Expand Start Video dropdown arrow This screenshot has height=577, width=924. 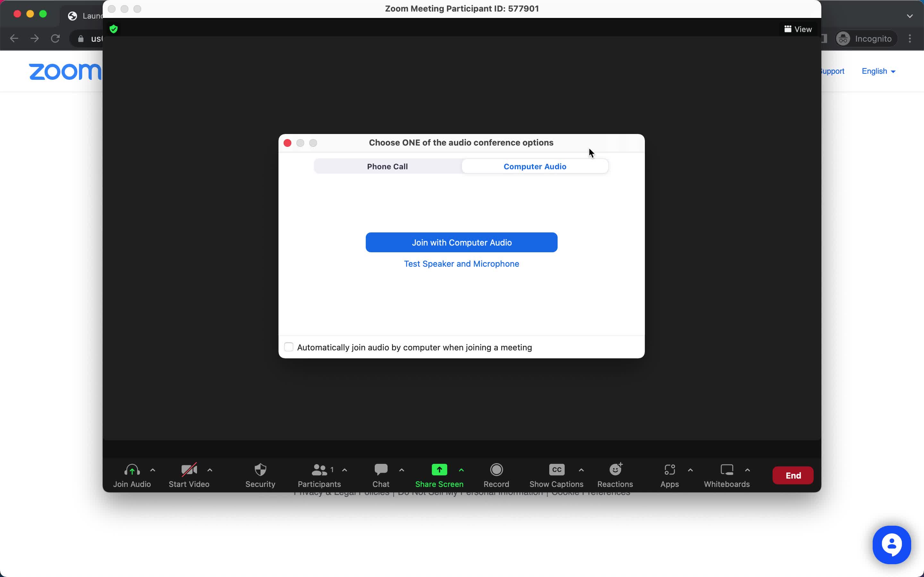coord(210,469)
